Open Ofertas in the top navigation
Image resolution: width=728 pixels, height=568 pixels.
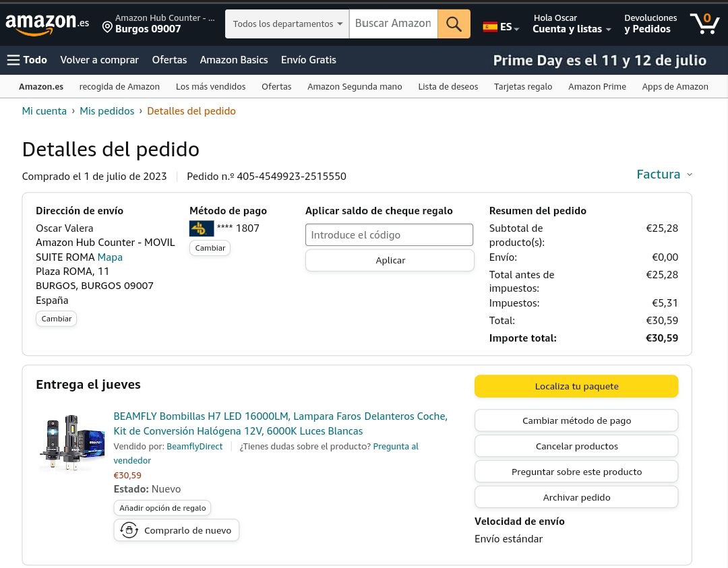click(x=169, y=60)
